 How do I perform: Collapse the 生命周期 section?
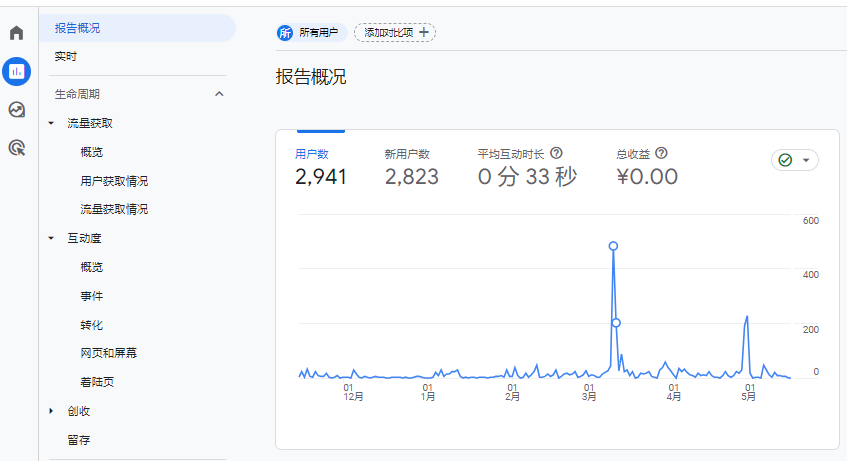pos(219,94)
